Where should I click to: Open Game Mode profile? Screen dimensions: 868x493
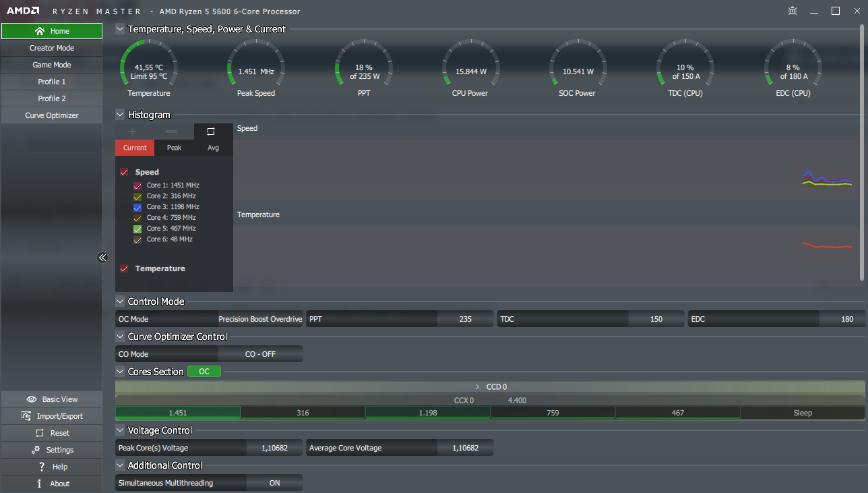[52, 65]
